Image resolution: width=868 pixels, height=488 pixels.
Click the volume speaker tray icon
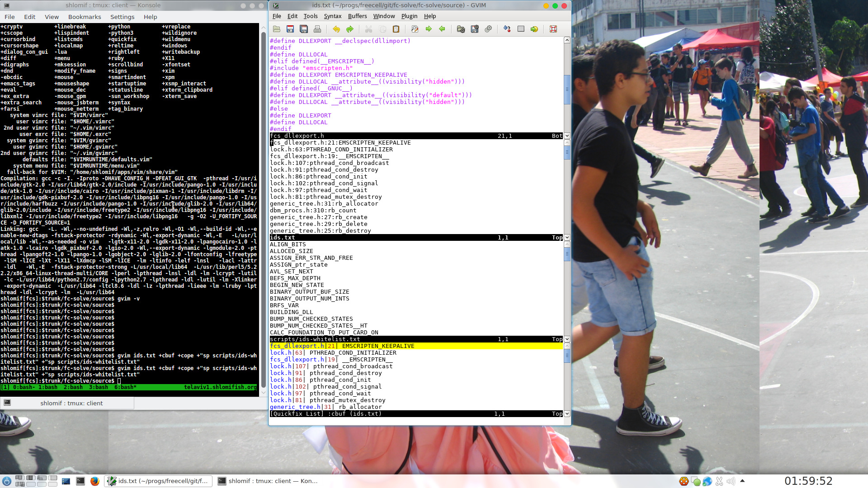731,482
